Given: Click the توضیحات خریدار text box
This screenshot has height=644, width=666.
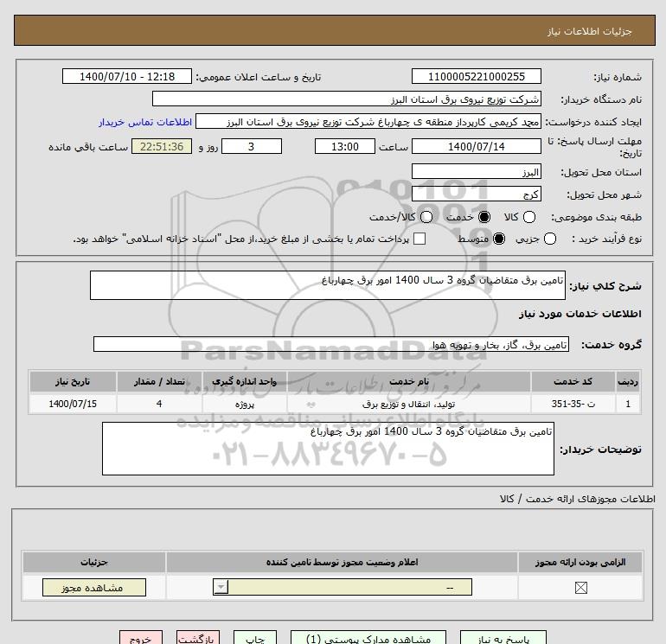Looking at the screenshot, I should click(x=328, y=449).
